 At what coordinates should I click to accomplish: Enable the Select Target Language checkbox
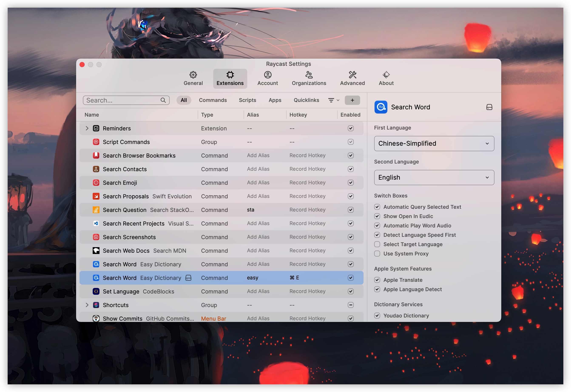point(377,244)
